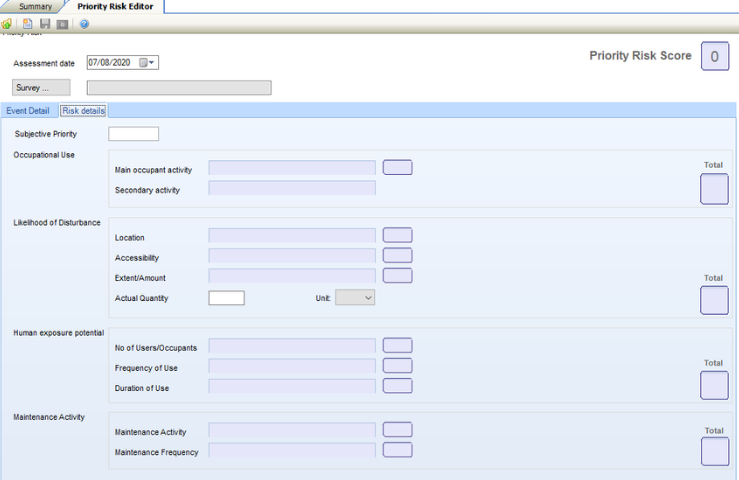Click the Priority Risk Score box
Screen dimensions: 739x480
pos(714,57)
